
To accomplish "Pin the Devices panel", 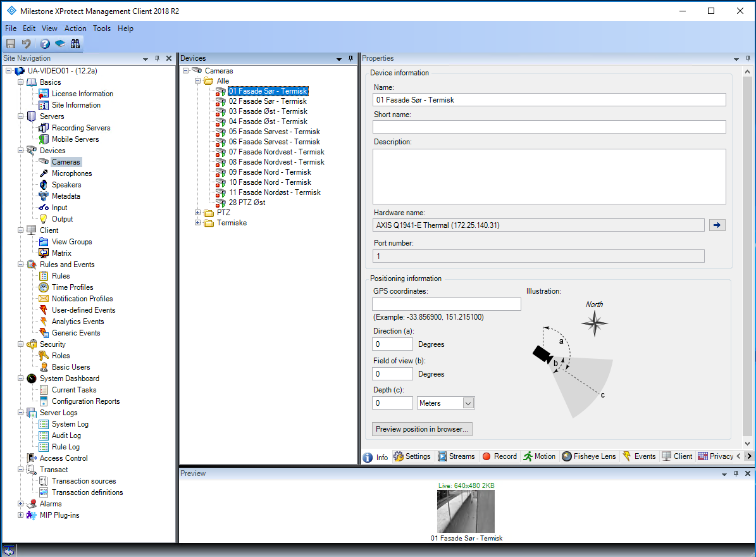I will [350, 58].
